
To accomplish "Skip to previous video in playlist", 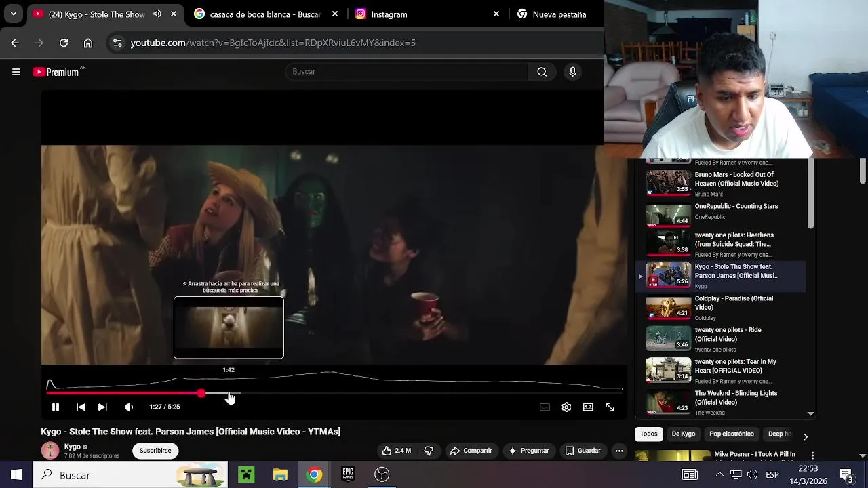I will [81, 407].
